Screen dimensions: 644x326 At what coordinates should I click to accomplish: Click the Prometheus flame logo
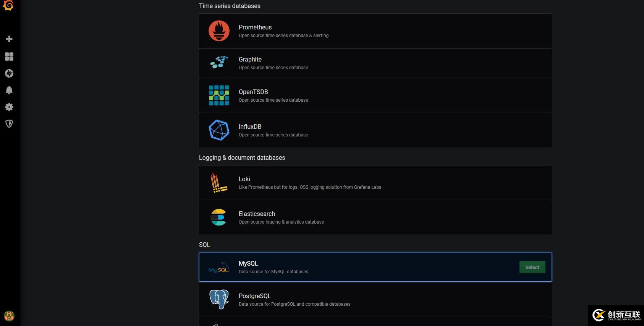(219, 31)
